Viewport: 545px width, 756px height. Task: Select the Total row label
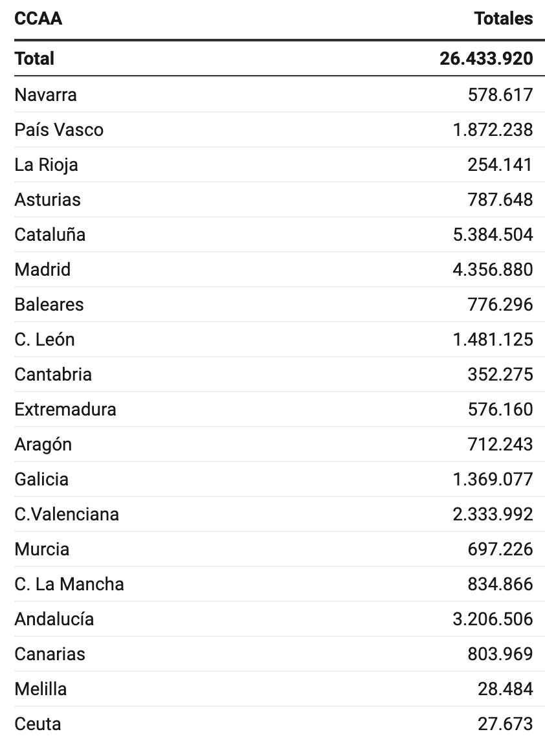click(x=34, y=58)
